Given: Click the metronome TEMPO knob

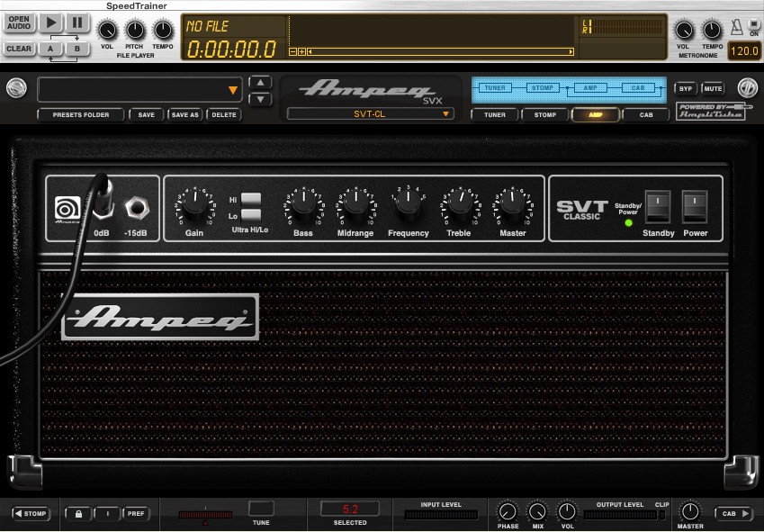Looking at the screenshot, I should pos(712,31).
